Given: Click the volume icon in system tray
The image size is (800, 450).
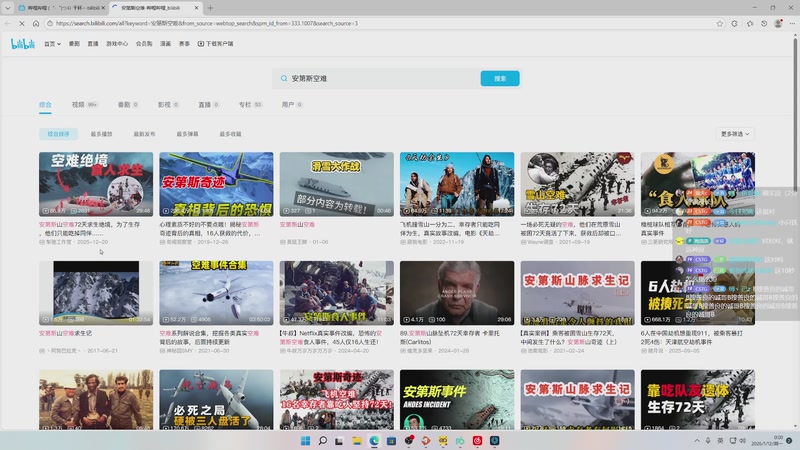Looking at the screenshot, I should tap(742, 440).
